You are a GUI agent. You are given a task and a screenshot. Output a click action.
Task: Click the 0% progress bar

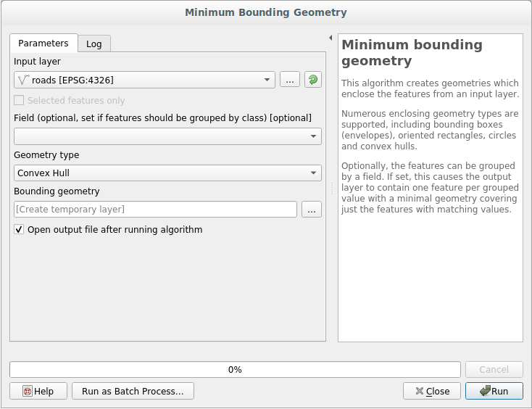(x=235, y=369)
